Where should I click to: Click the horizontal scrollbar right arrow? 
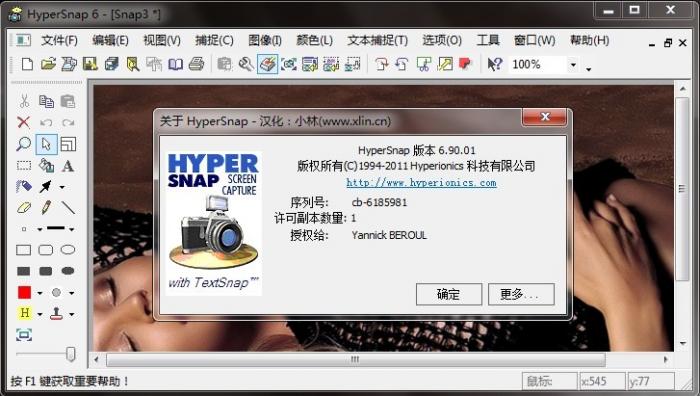coord(666,359)
